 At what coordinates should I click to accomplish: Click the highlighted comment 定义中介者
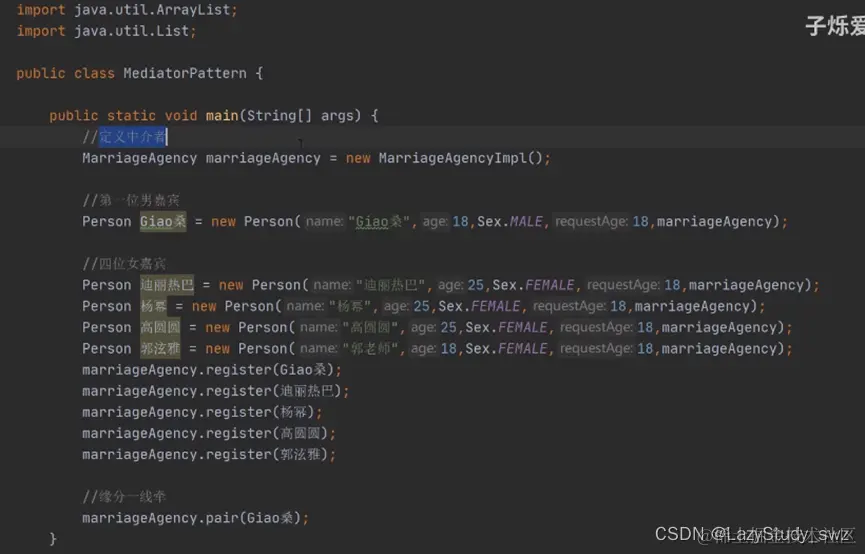132,136
